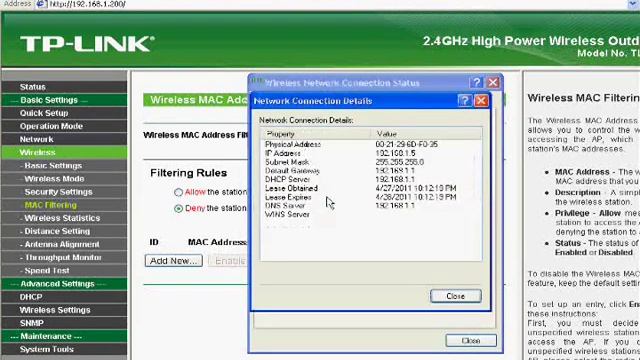640x360 pixels.
Task: Select the Deny the stations radio button
Action: (178, 209)
